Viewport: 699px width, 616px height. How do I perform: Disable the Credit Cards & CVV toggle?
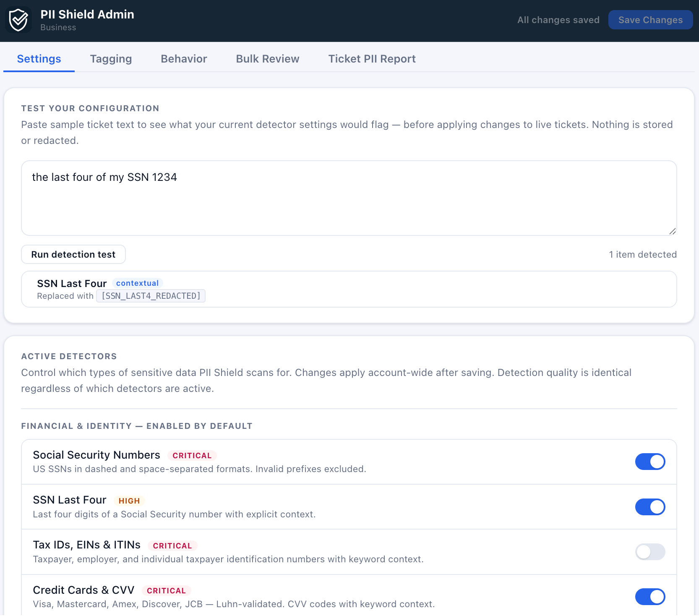650,597
